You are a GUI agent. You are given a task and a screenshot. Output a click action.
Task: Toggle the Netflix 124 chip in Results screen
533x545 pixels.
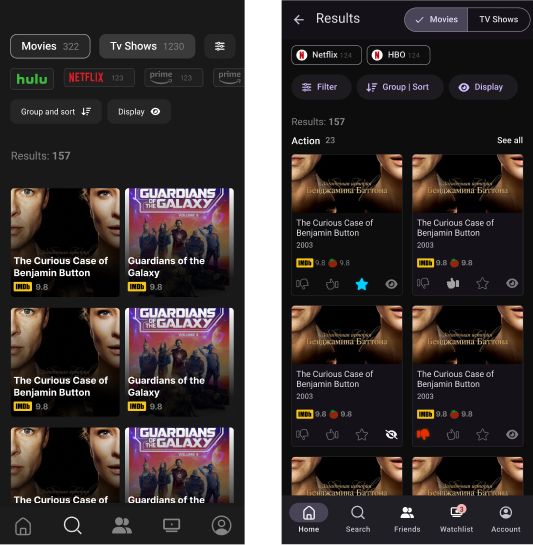[x=326, y=55]
